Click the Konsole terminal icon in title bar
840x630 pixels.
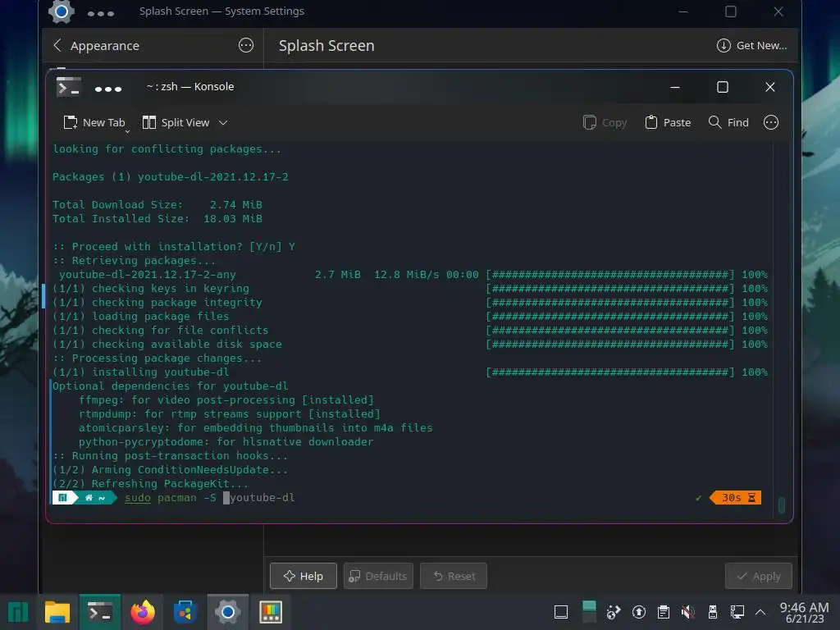pyautogui.click(x=69, y=87)
